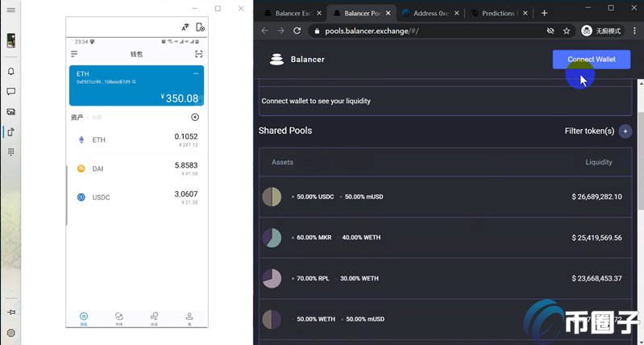Select the profile tab in bottom navigation
The width and height of the screenshot is (644, 345).
click(x=189, y=318)
